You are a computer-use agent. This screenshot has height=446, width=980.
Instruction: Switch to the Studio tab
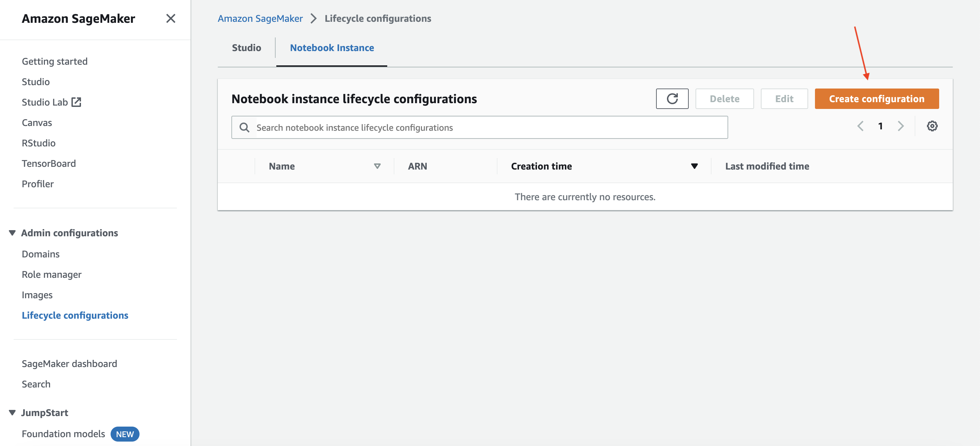tap(246, 48)
